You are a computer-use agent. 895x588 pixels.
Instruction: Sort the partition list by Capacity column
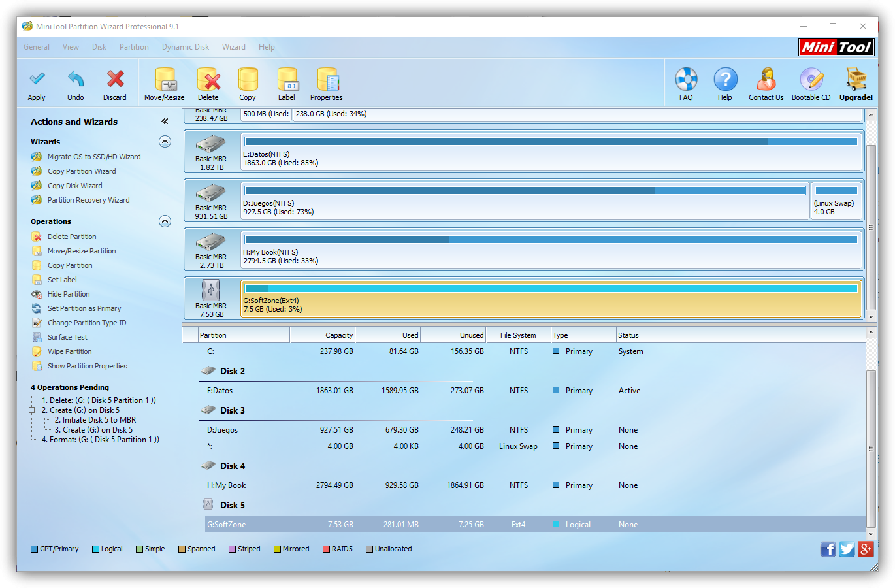pos(323,335)
